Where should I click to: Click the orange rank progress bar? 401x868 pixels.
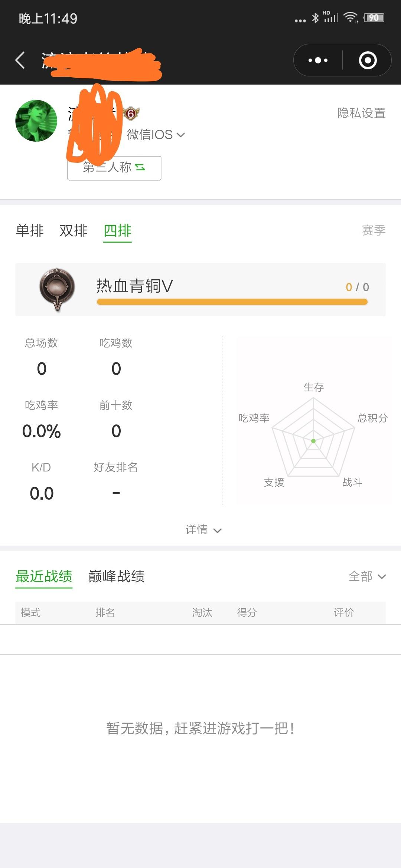tap(232, 302)
